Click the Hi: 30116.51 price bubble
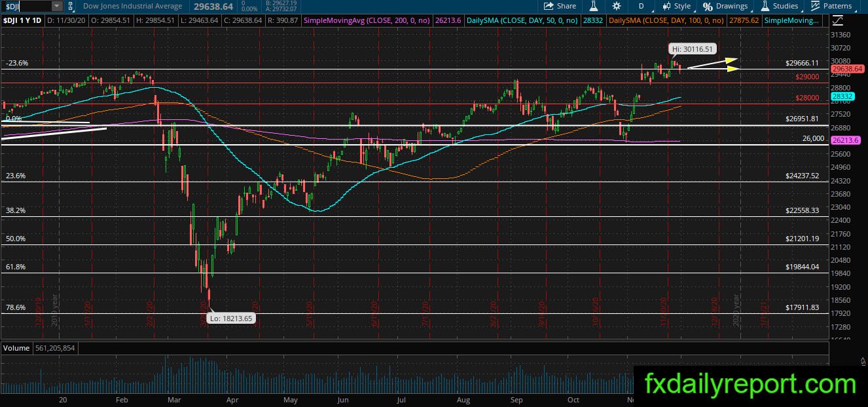This screenshot has height=407, width=868. tap(693, 48)
